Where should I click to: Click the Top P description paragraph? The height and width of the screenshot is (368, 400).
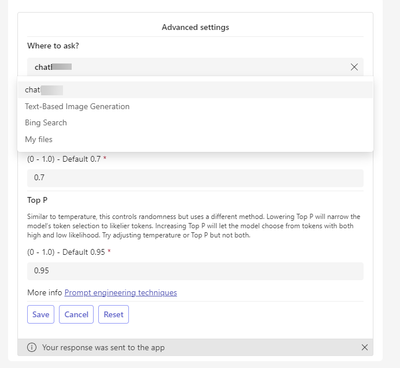pyautogui.click(x=194, y=226)
